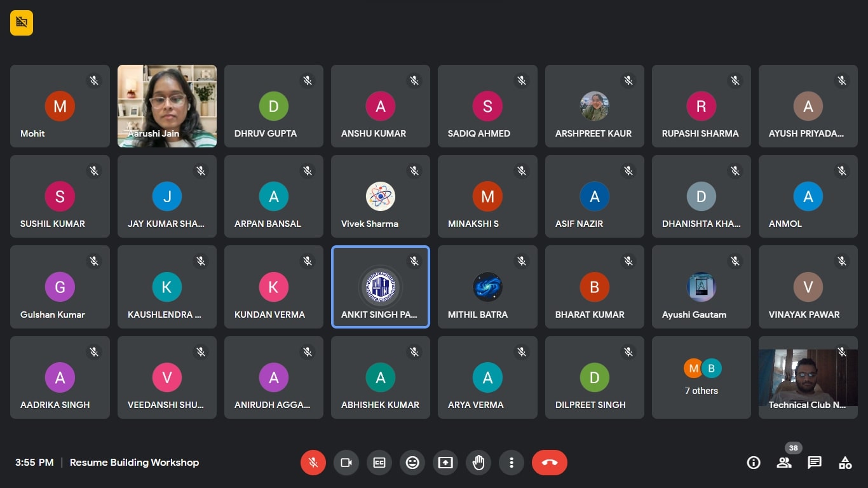Select Aarushi Jain's video tile
This screenshot has width=868, height=488.
click(x=167, y=105)
